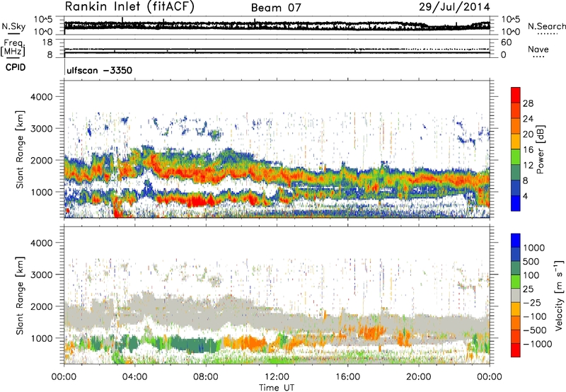
Task: Click the '28' value on Power colorbar
Action: (528, 103)
